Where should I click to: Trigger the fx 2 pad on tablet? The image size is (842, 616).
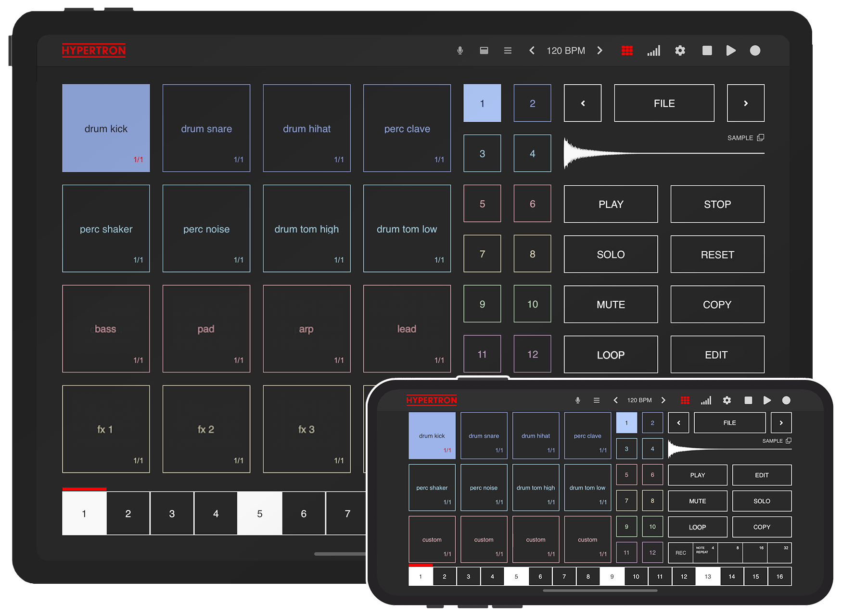click(206, 429)
